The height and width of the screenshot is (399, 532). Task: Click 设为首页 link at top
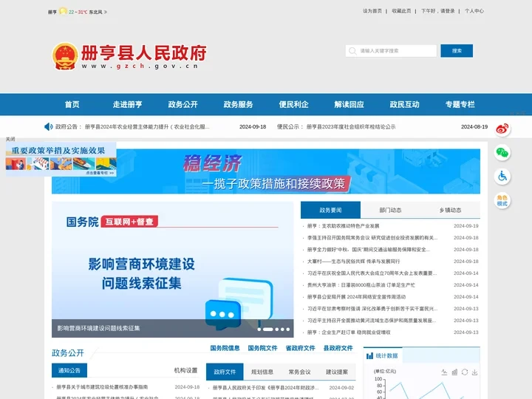click(x=372, y=11)
